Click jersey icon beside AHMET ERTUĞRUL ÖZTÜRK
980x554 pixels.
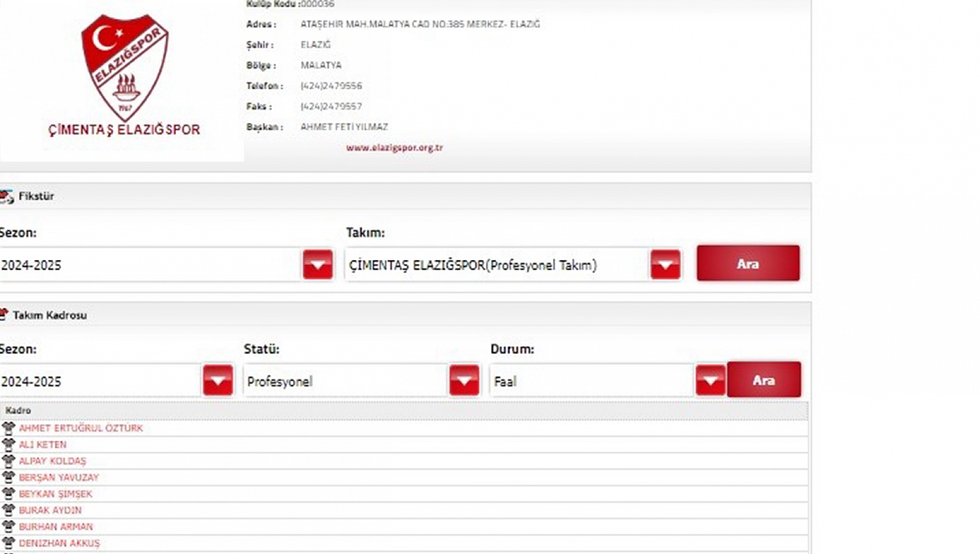point(8,428)
